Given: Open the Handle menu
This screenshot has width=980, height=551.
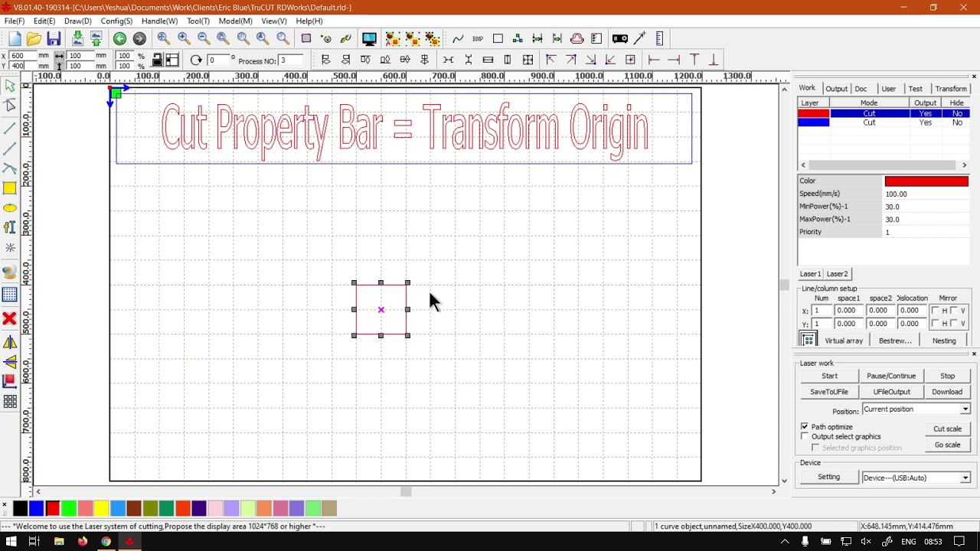Looking at the screenshot, I should [159, 21].
